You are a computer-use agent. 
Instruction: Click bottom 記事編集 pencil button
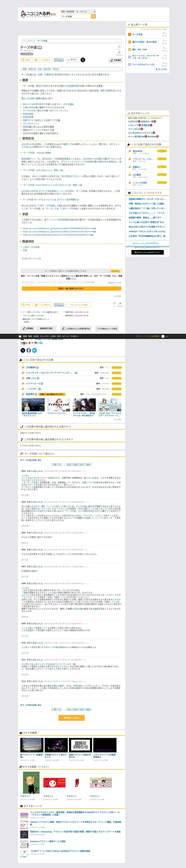tap(28, 328)
